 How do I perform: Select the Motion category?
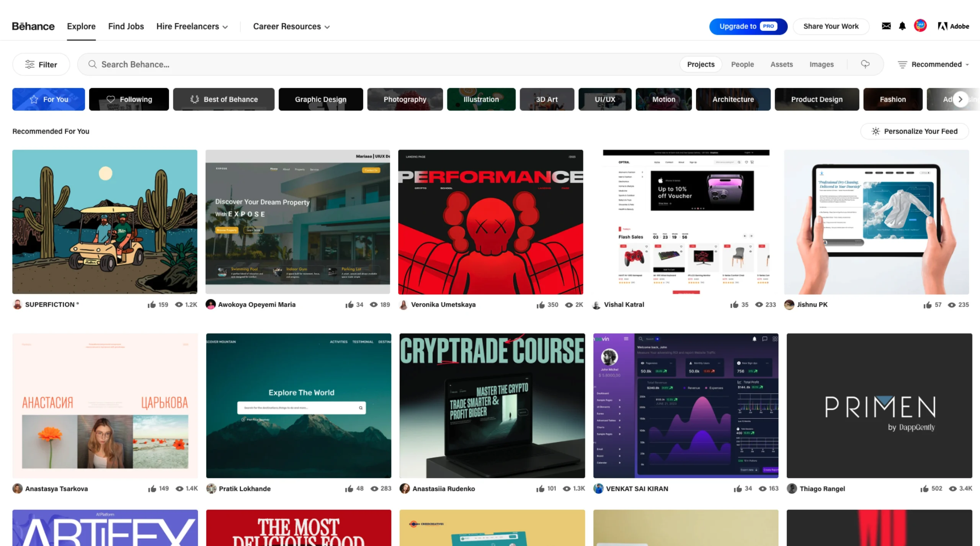tap(663, 99)
